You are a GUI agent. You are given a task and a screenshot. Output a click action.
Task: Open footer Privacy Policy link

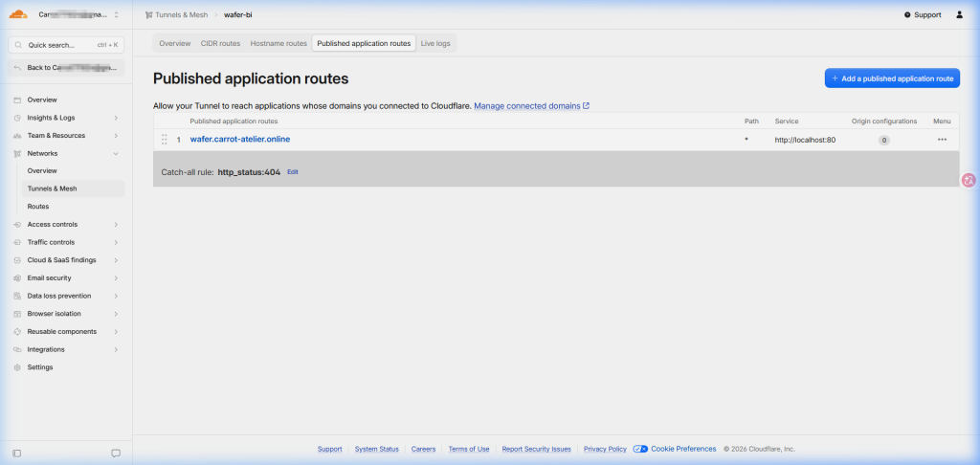[605, 450]
